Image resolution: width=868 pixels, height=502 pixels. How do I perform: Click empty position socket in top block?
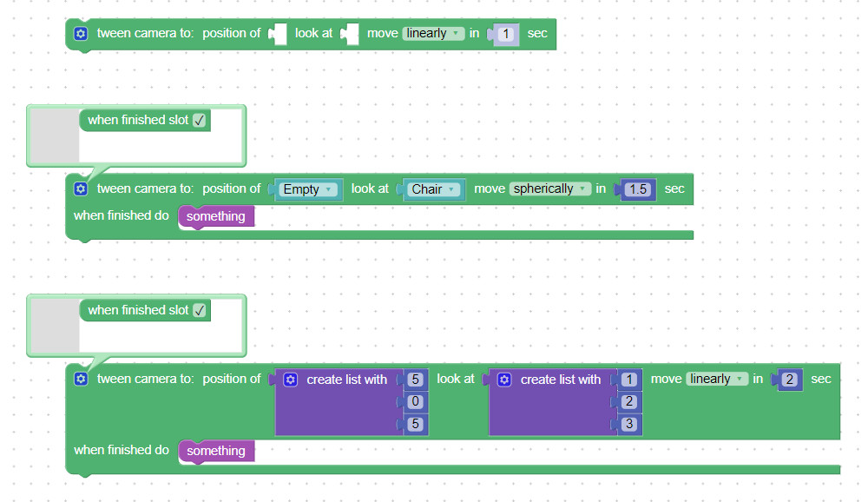pyautogui.click(x=279, y=35)
